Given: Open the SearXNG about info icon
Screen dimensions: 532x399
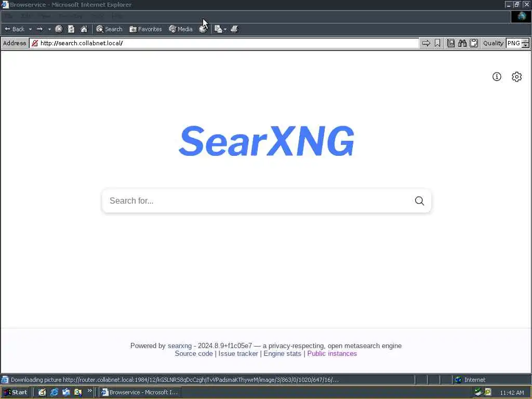Looking at the screenshot, I should [x=497, y=77].
